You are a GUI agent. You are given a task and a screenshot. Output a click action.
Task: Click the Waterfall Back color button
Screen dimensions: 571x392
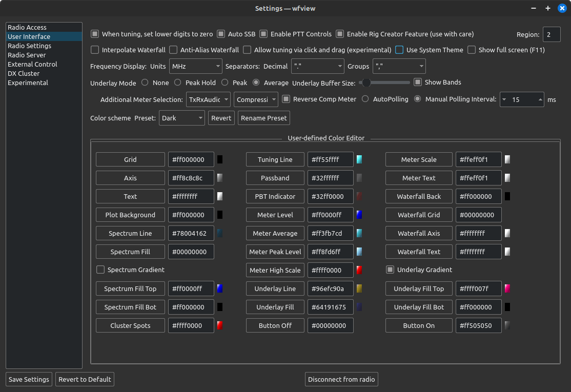419,196
